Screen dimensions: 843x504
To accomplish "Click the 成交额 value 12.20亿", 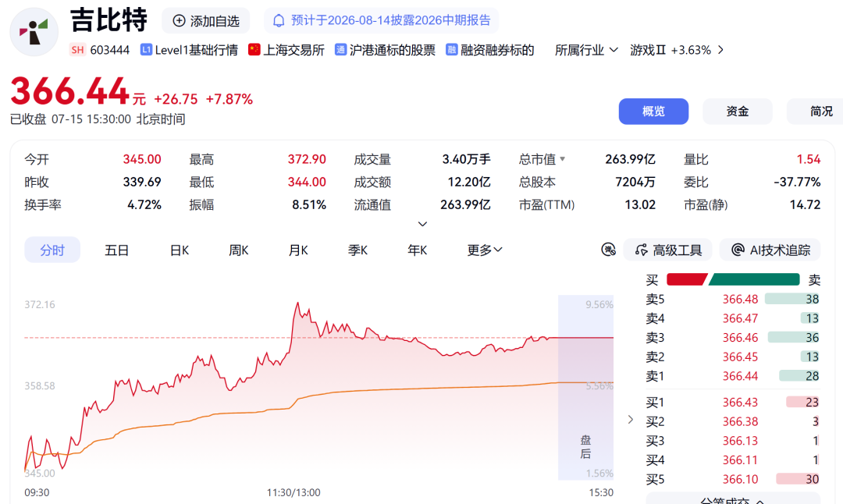I will (469, 182).
